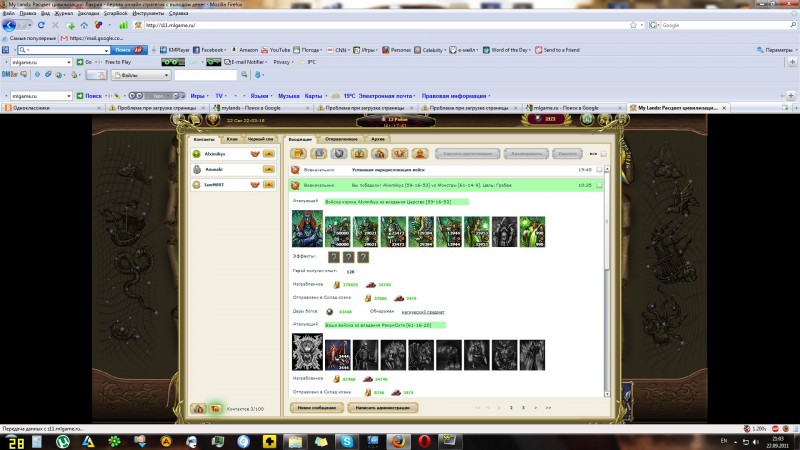Viewport: 800px width, 450px height.
Task: Open Opera browser from the taskbar
Action: click(x=424, y=441)
